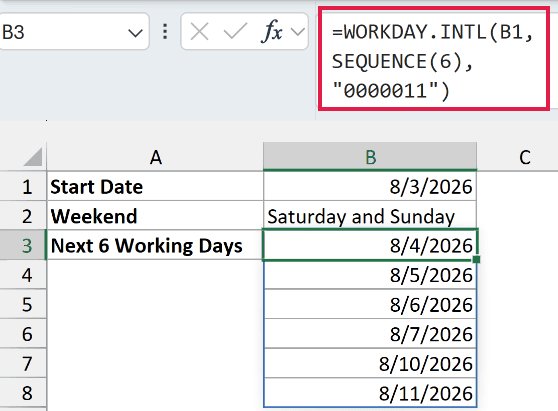Viewport: 558px width, 411px height.
Task: Click cell with Start Date label
Action: (x=155, y=186)
